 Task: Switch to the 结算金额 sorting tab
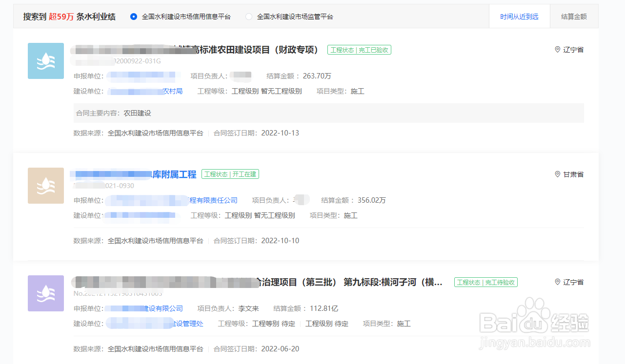coord(574,16)
